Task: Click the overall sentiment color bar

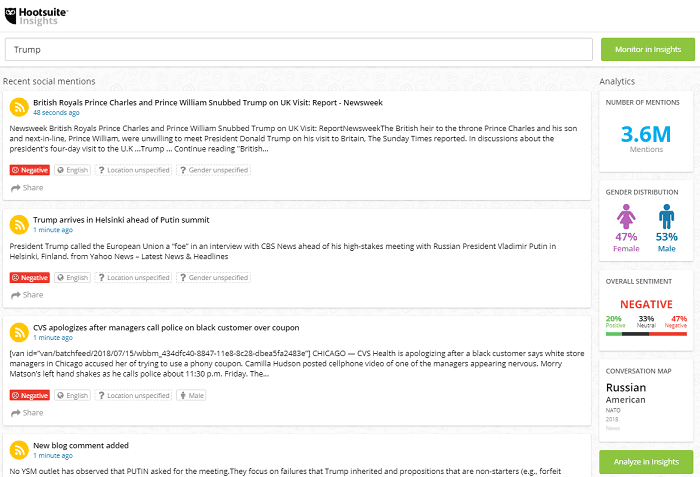Action: pyautogui.click(x=646, y=334)
